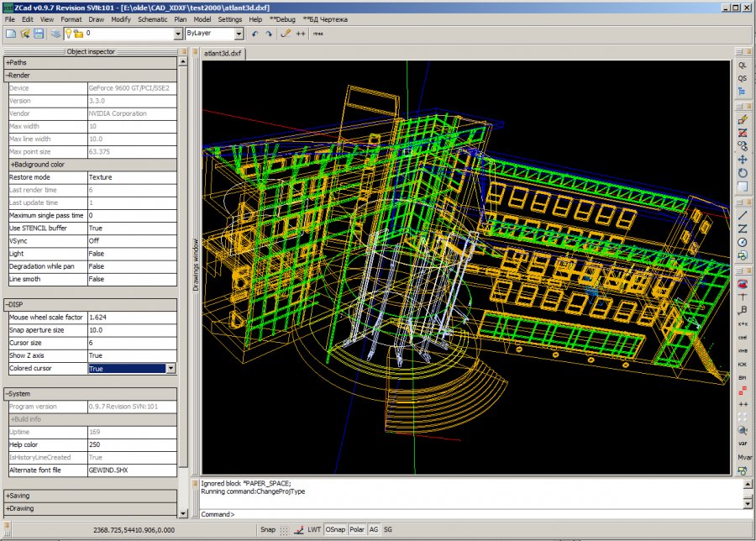Toggle Polar mode in status bar
The height and width of the screenshot is (541, 756).
click(x=357, y=530)
